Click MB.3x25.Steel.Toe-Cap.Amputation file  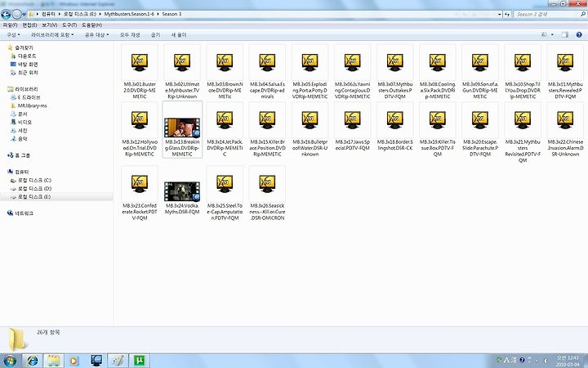pos(225,193)
